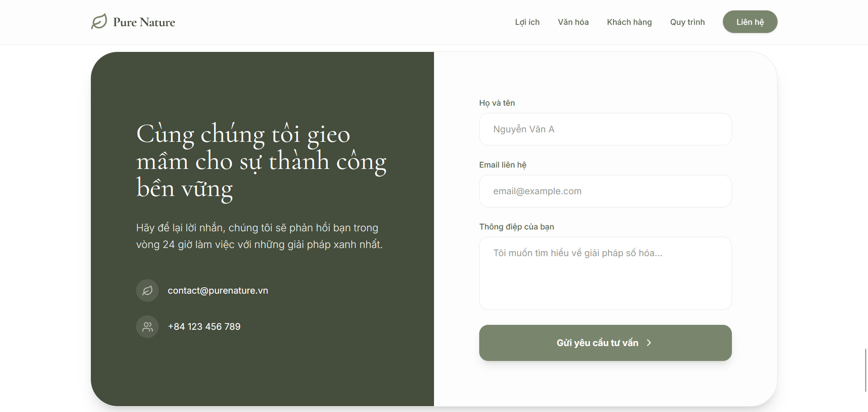
Task: Submit with Gửi yêu cầu tư vấn
Action: [x=605, y=343]
